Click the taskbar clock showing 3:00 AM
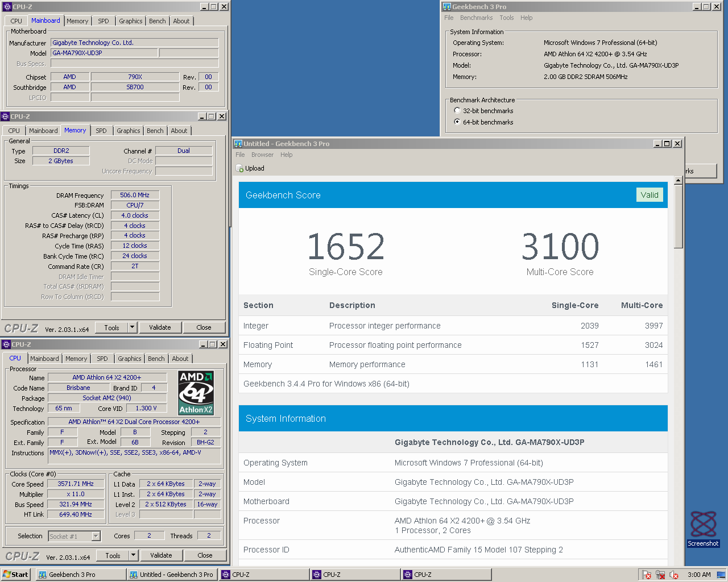Viewport: 728px width, 582px height. point(699,575)
